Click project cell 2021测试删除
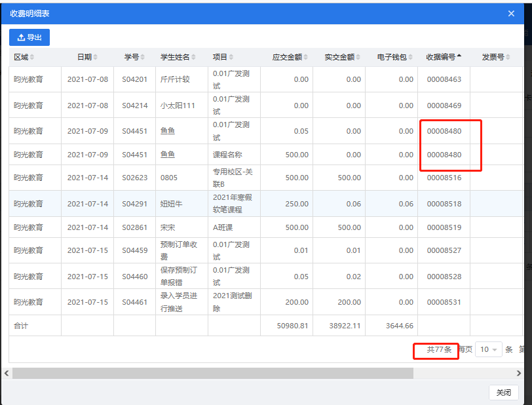 pos(233,302)
